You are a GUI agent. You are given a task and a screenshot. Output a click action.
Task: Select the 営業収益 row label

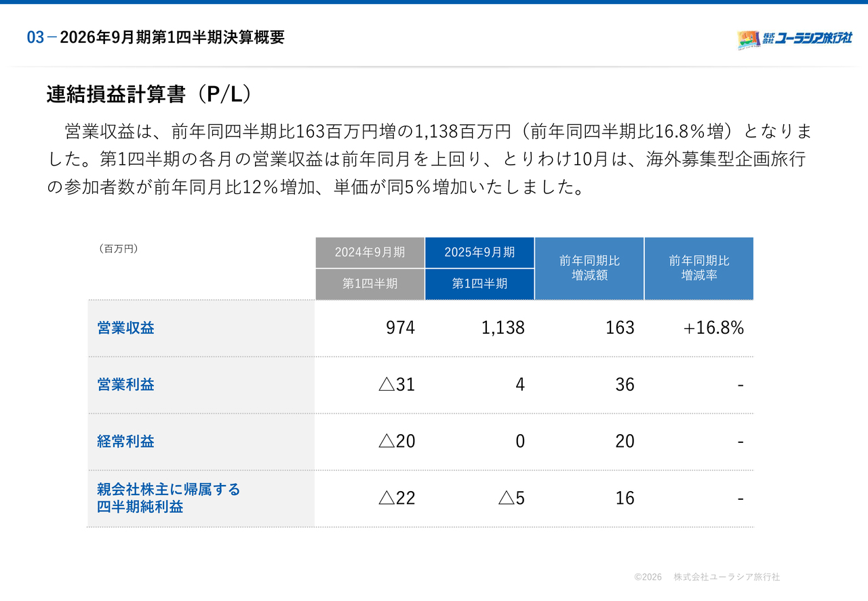coord(126,328)
